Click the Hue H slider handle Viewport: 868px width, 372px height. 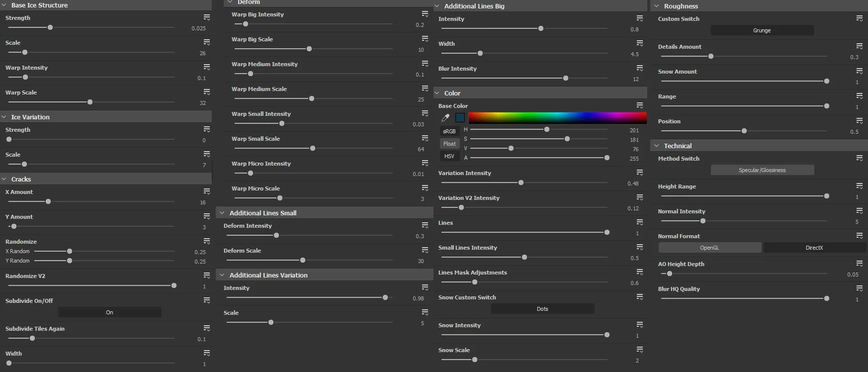click(547, 129)
